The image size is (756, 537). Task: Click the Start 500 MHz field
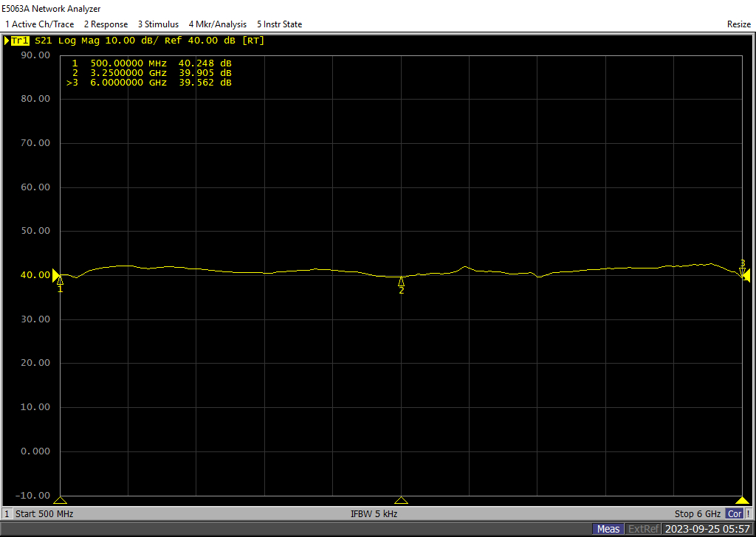point(44,513)
